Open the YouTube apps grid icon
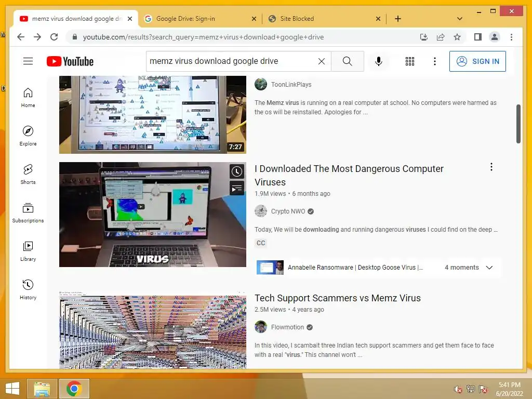 [x=409, y=61]
